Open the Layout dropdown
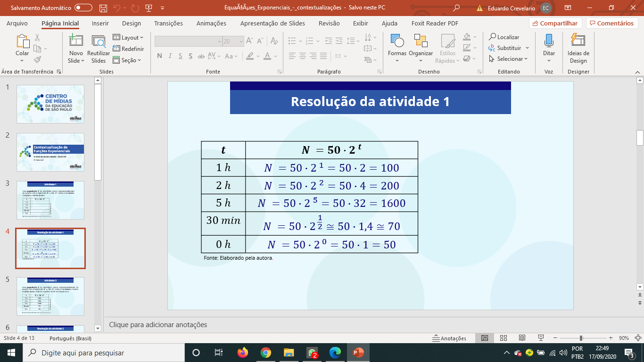Image resolution: width=644 pixels, height=362 pixels. (x=128, y=37)
